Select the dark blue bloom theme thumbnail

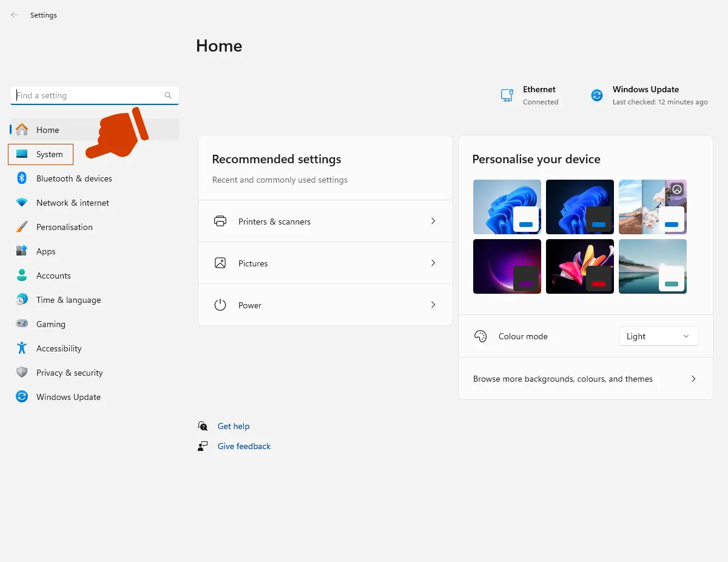(x=580, y=207)
